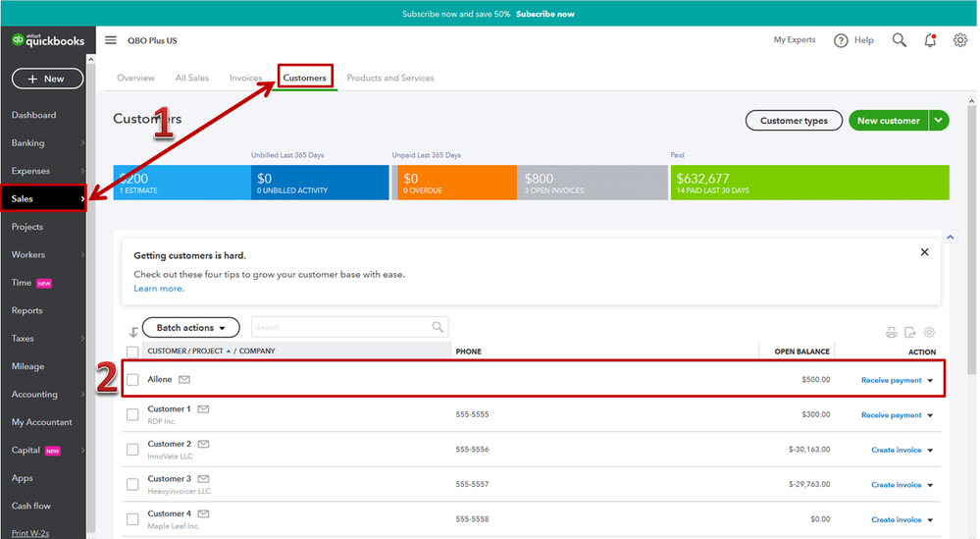Open Reports in the sidebar
The image size is (980, 539).
pos(26,311)
